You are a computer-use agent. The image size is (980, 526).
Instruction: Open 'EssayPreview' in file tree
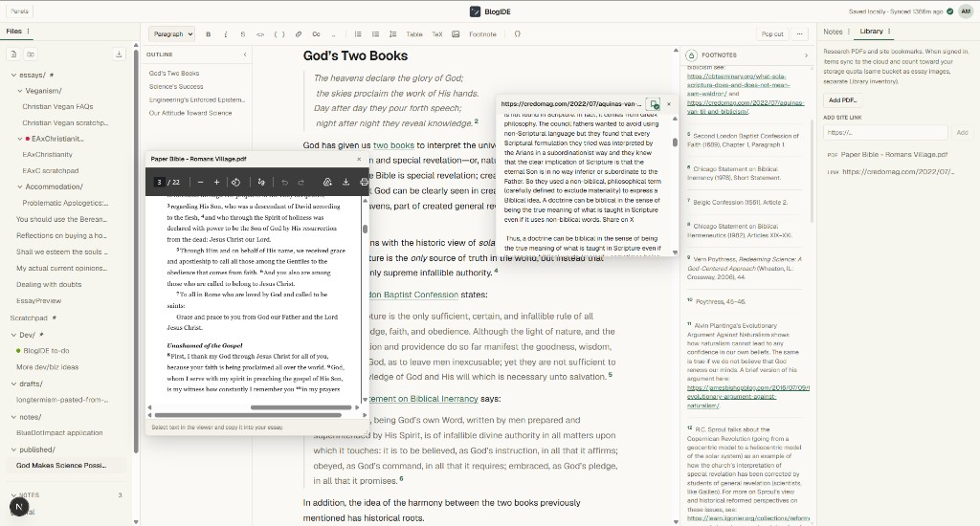[x=38, y=301]
